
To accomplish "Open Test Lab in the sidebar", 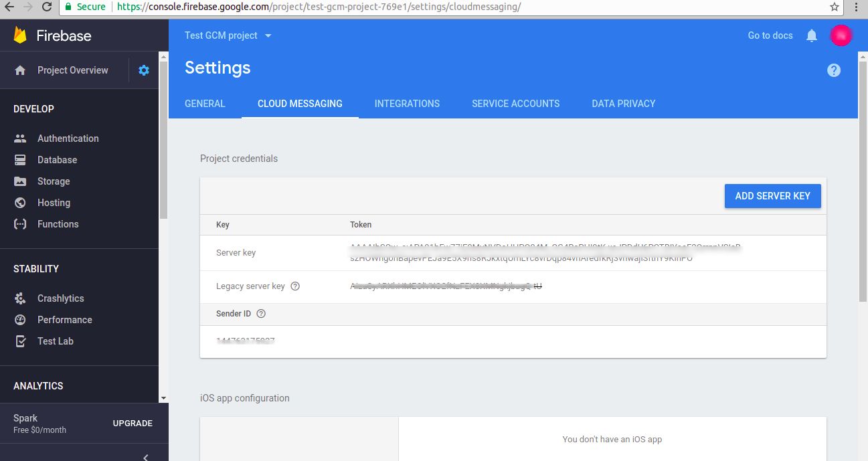I will click(x=56, y=341).
